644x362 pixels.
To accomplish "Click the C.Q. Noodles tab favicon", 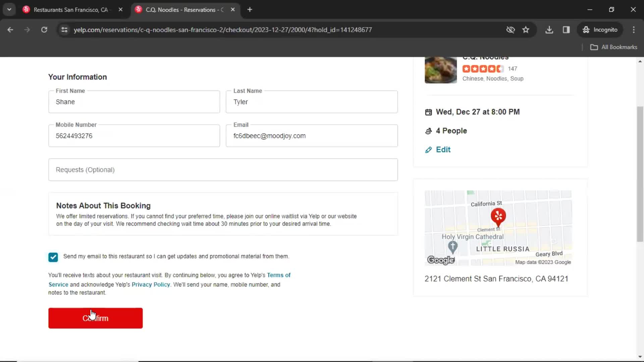I will [138, 10].
